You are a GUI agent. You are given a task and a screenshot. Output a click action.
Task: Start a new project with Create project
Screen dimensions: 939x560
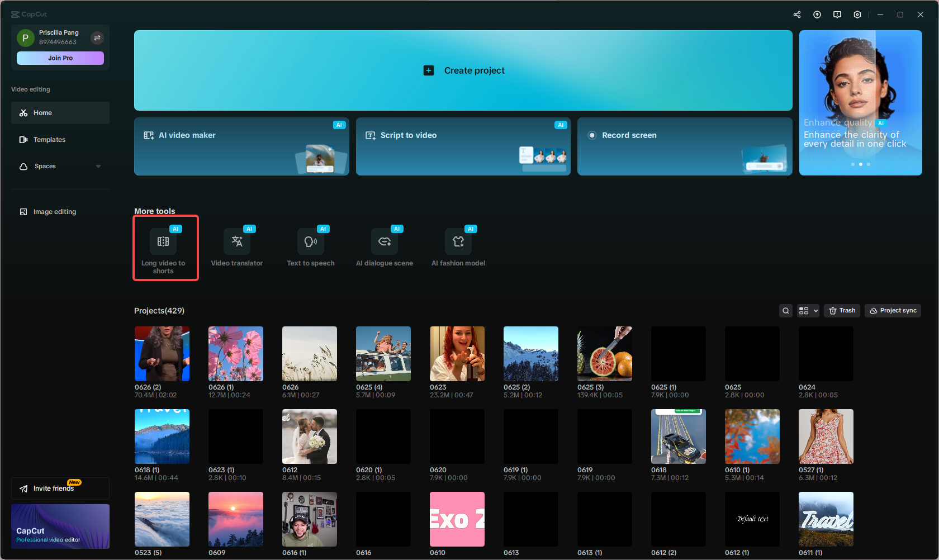coord(463,70)
